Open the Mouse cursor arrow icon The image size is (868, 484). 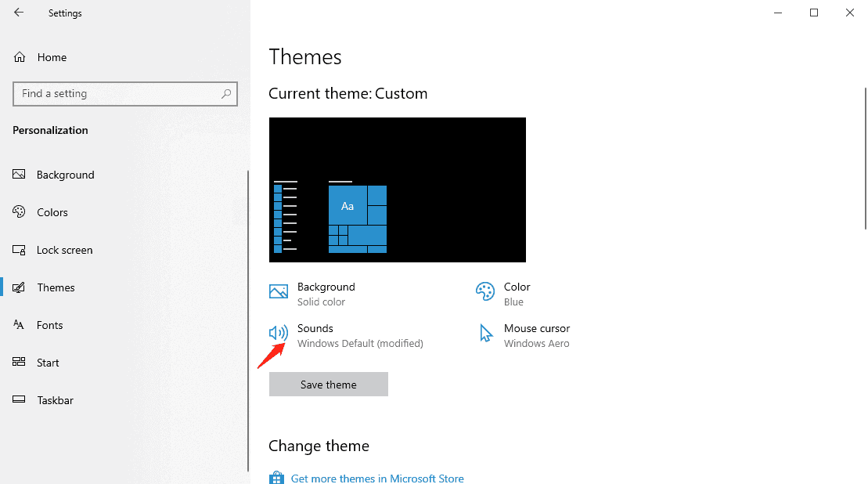(485, 333)
